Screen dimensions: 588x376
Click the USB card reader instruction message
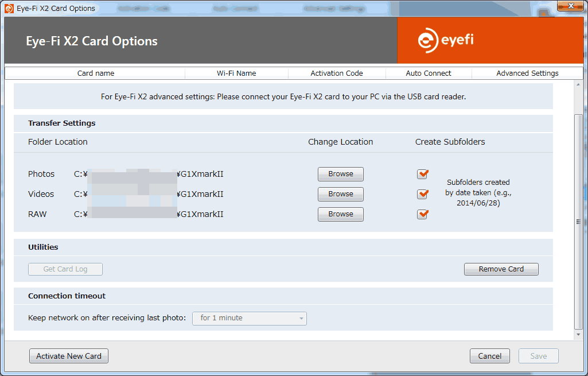(283, 97)
